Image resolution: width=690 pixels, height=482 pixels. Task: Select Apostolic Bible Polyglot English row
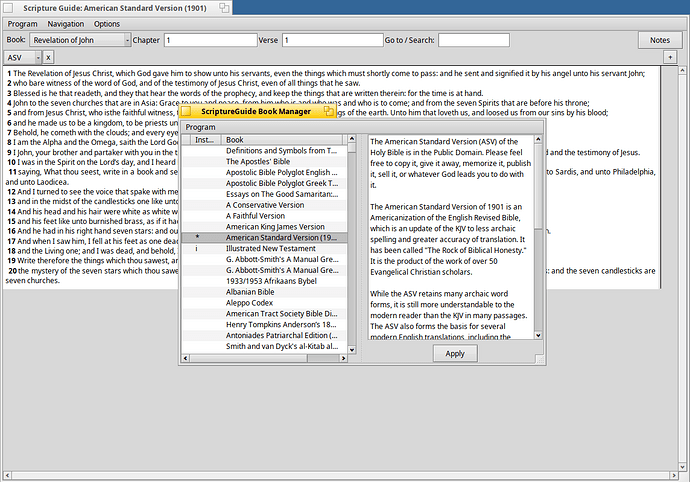tap(264, 173)
